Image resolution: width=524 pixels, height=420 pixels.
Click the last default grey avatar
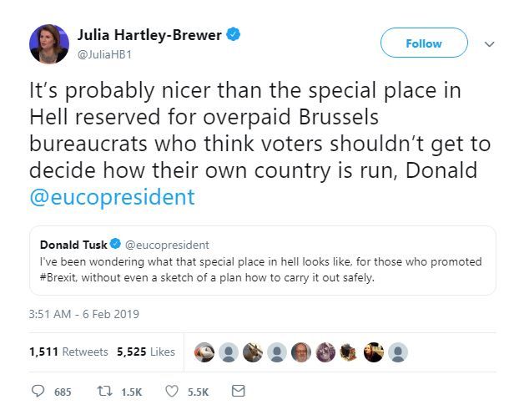point(398,352)
